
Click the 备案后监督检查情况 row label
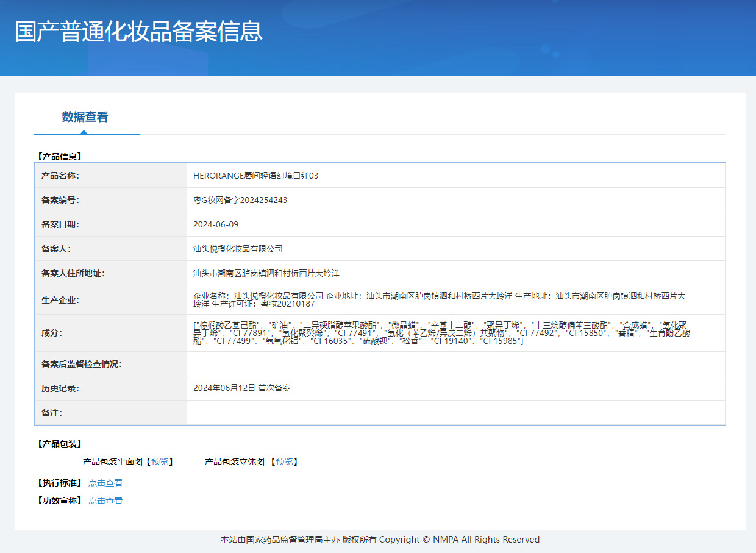coord(82,364)
